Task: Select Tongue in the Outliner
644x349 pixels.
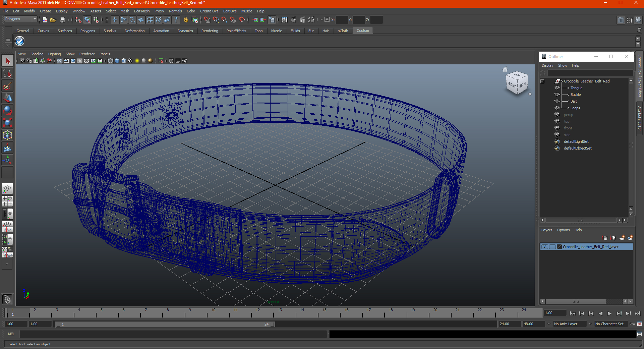Action: [576, 88]
